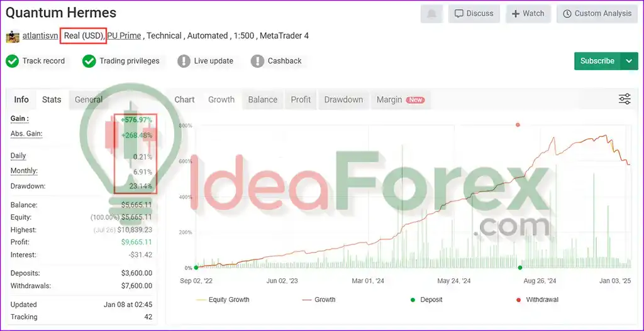Toggle Withdrawal legend color dot

coord(517,300)
